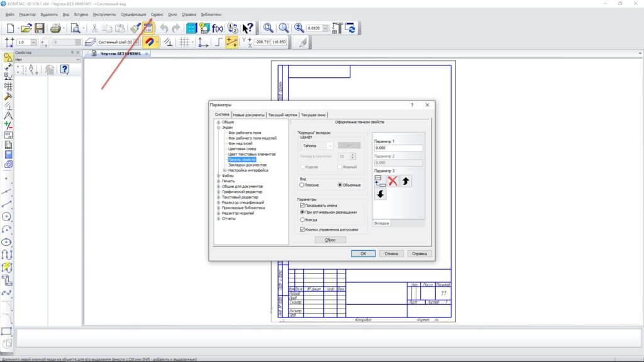This screenshot has width=644, height=362.
Task: Open the Библиотеки menu
Action: tap(211, 14)
